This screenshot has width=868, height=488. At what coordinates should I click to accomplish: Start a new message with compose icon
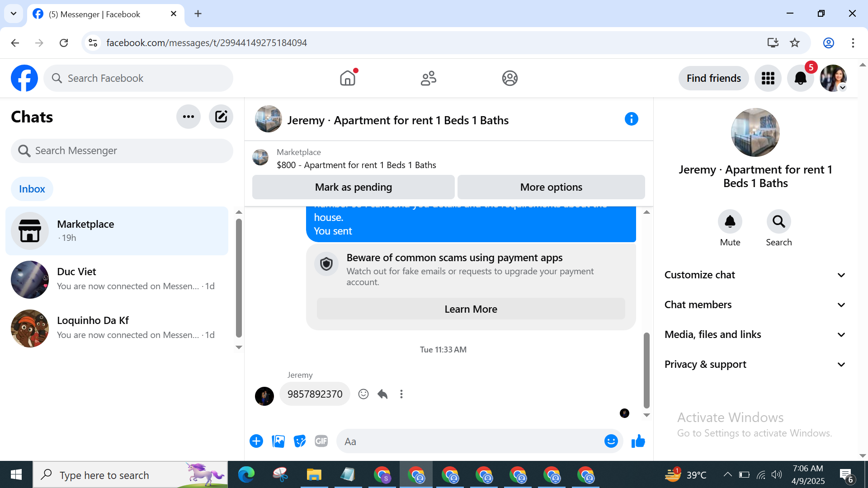pyautogui.click(x=221, y=117)
